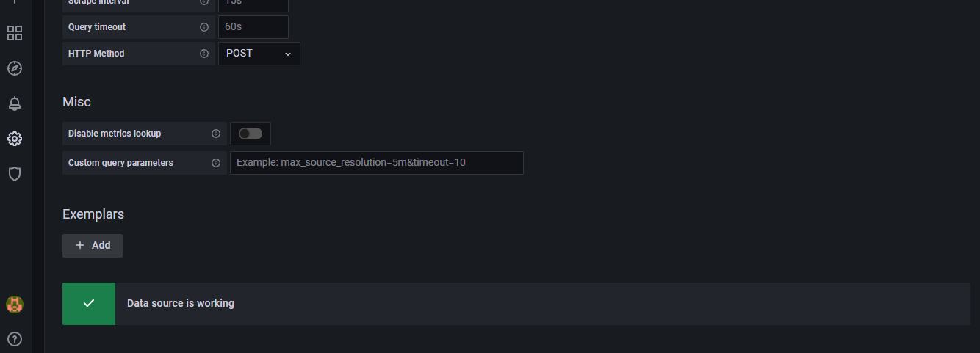Open the Alerting bell icon

point(15,103)
